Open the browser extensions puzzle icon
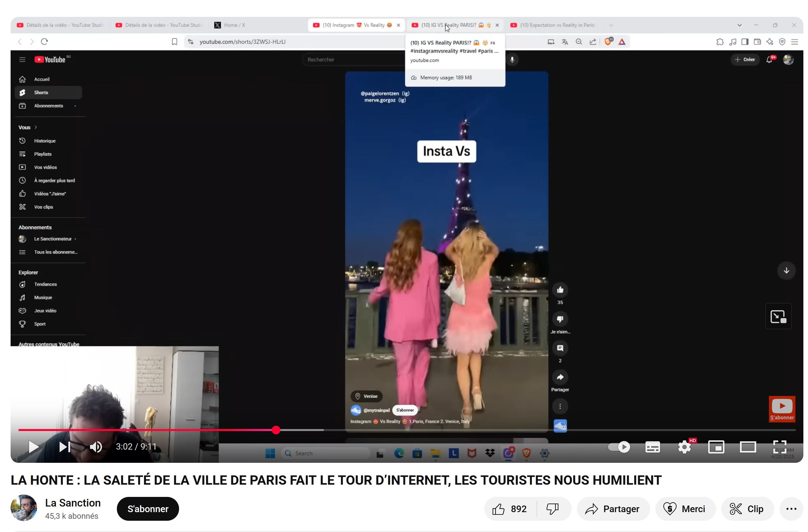808x532 pixels. 720,42
